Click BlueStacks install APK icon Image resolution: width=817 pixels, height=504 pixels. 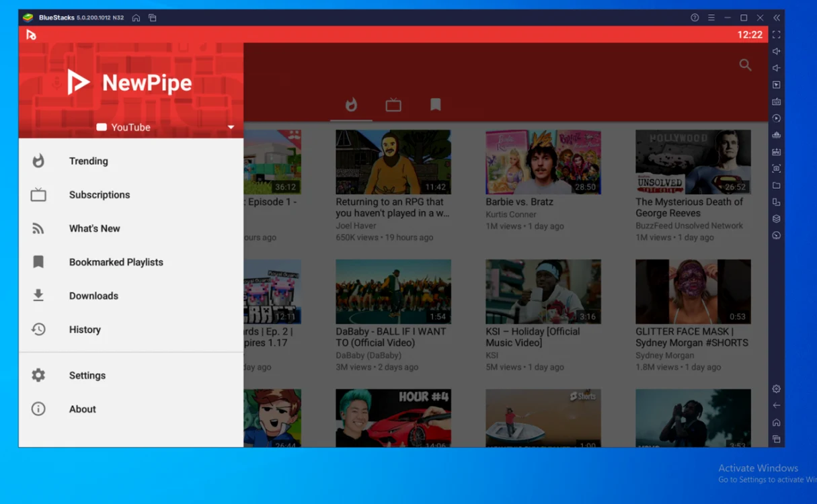(x=777, y=152)
